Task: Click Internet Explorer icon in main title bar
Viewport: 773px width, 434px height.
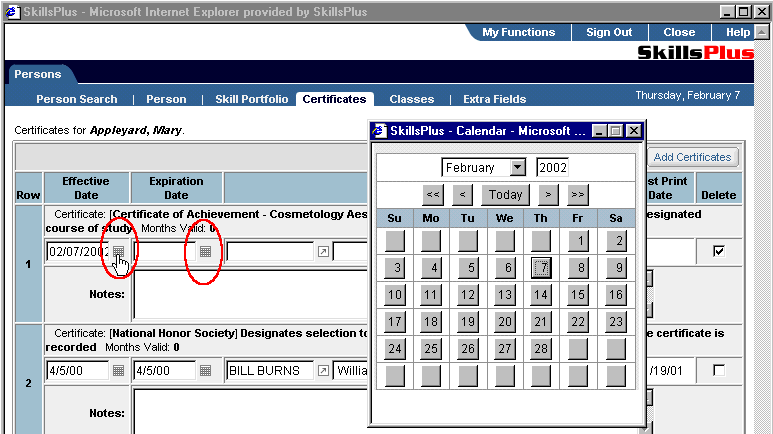Action: pyautogui.click(x=12, y=11)
